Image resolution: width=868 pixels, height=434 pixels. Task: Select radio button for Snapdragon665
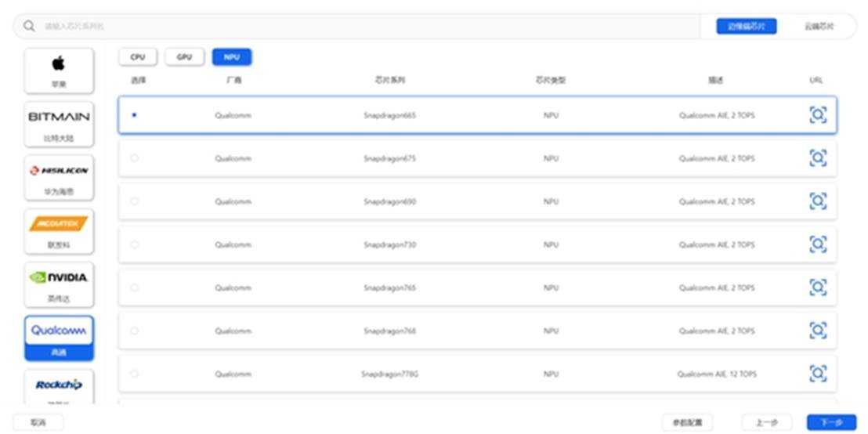[135, 115]
